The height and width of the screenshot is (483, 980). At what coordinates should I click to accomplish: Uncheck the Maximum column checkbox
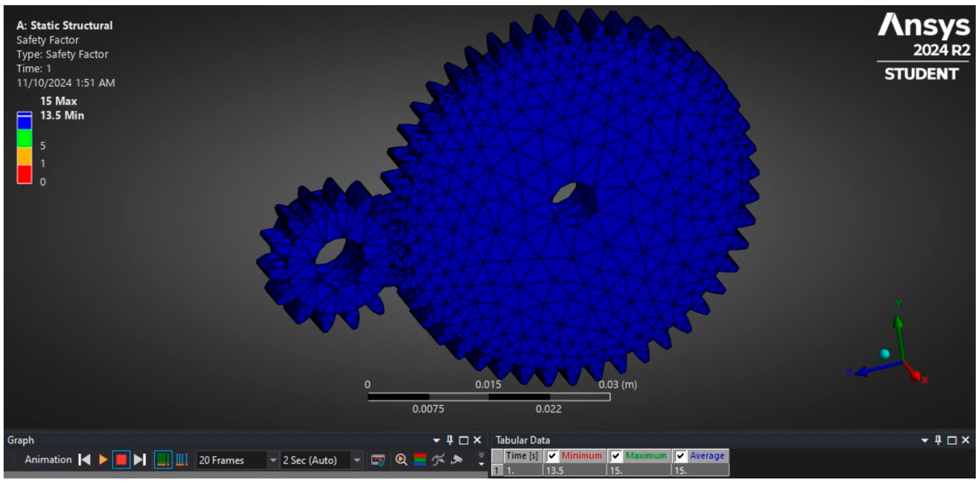pyautogui.click(x=616, y=456)
